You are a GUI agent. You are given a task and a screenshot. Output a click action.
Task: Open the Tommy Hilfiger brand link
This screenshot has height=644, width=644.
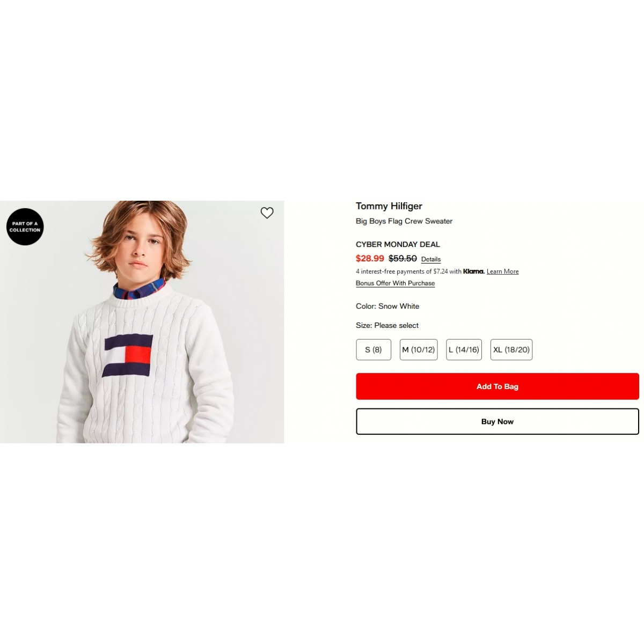pos(389,206)
